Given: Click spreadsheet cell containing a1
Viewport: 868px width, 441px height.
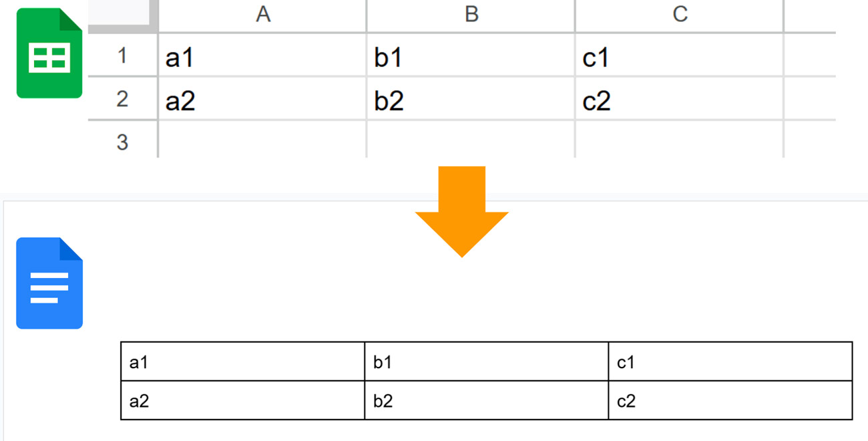Looking at the screenshot, I should pos(262,55).
